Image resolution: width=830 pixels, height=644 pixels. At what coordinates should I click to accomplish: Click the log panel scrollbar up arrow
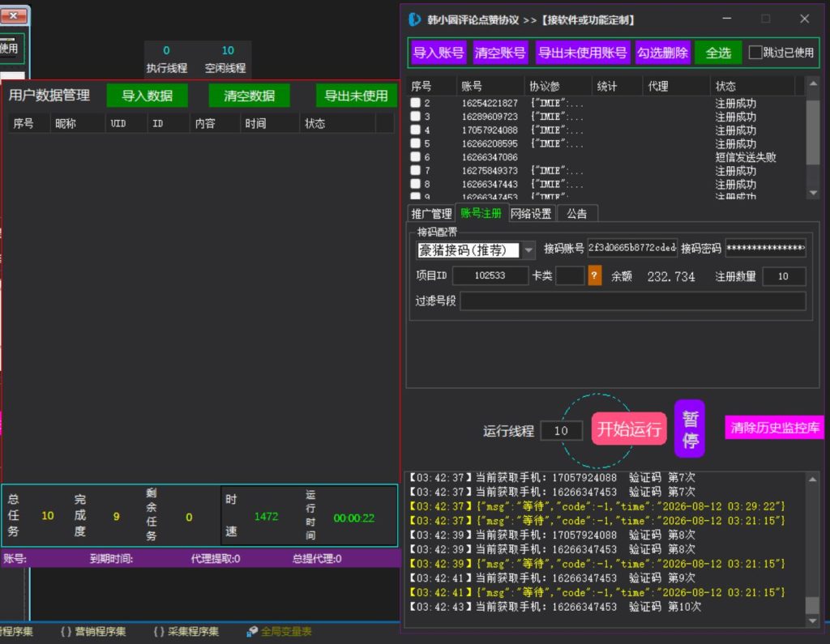(812, 480)
